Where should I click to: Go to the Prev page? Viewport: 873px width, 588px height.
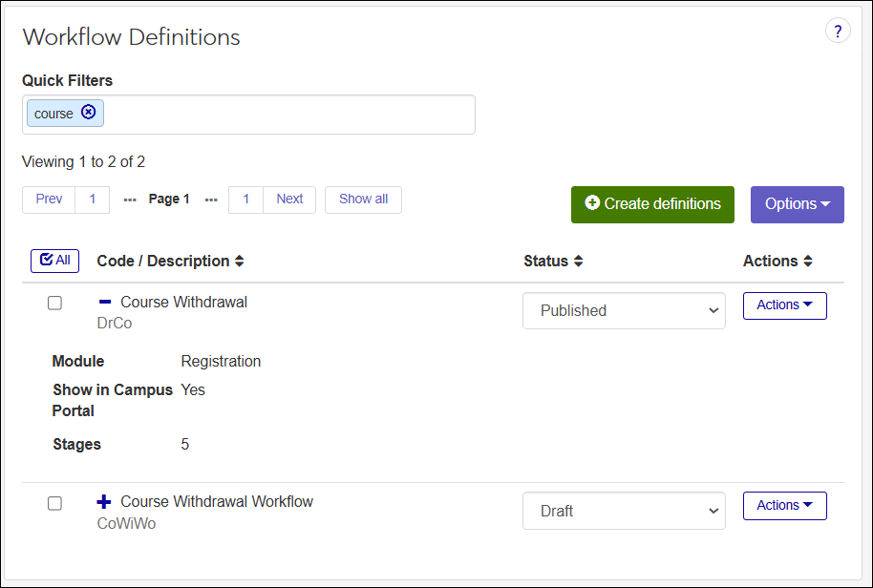[49, 199]
